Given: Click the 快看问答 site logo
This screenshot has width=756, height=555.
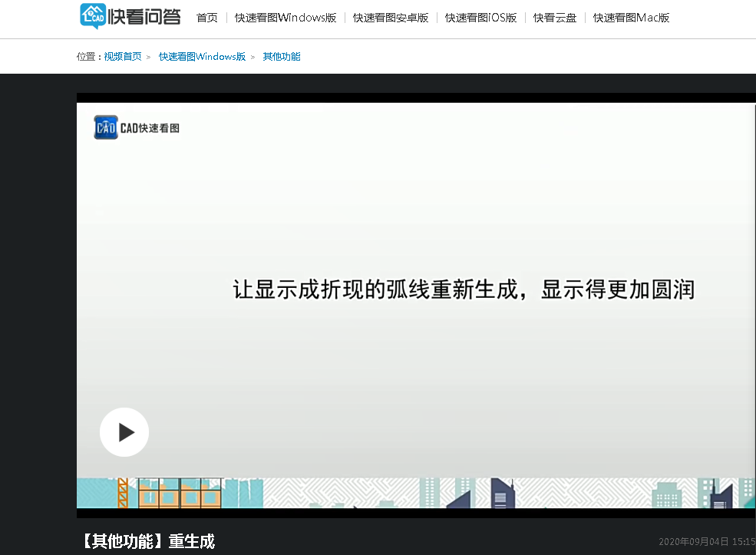Looking at the screenshot, I should 130,16.
